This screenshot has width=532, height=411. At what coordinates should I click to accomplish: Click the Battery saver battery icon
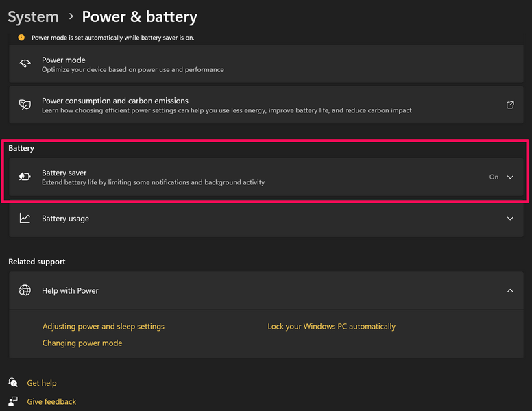(x=25, y=177)
